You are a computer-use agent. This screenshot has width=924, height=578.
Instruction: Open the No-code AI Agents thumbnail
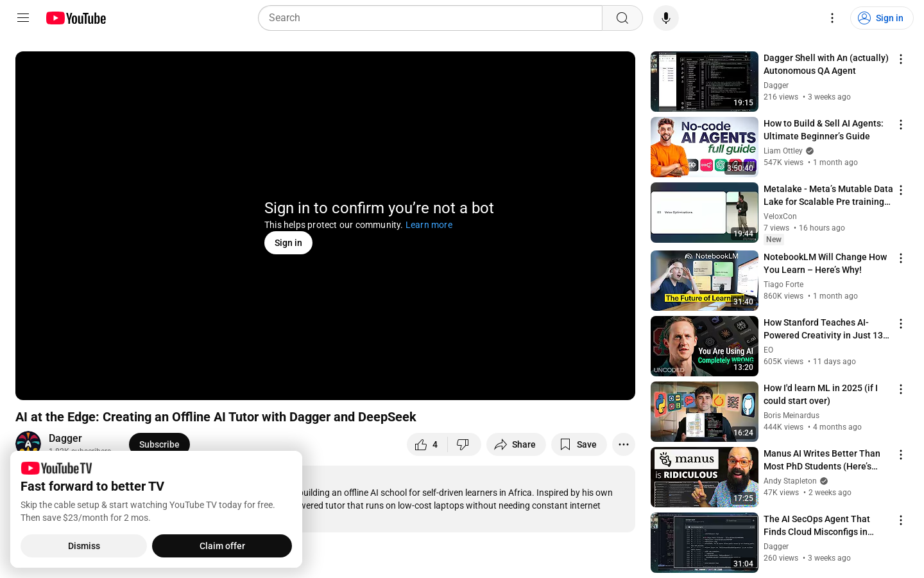(705, 147)
